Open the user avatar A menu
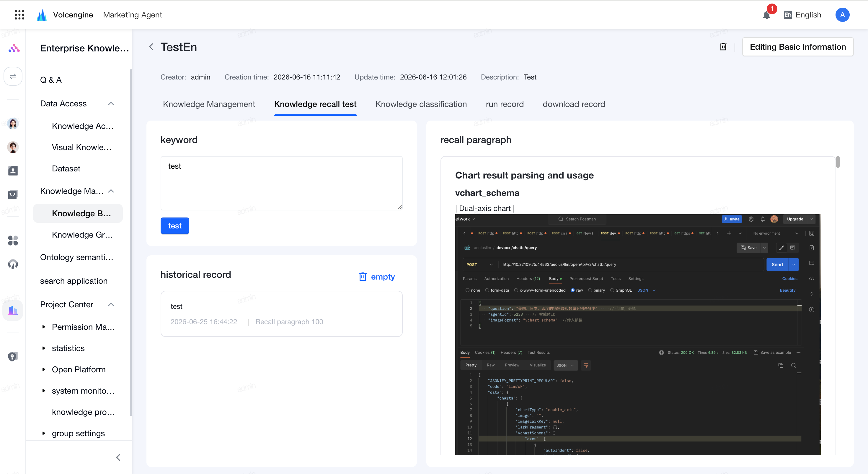Image resolution: width=868 pixels, height=474 pixels. click(842, 15)
